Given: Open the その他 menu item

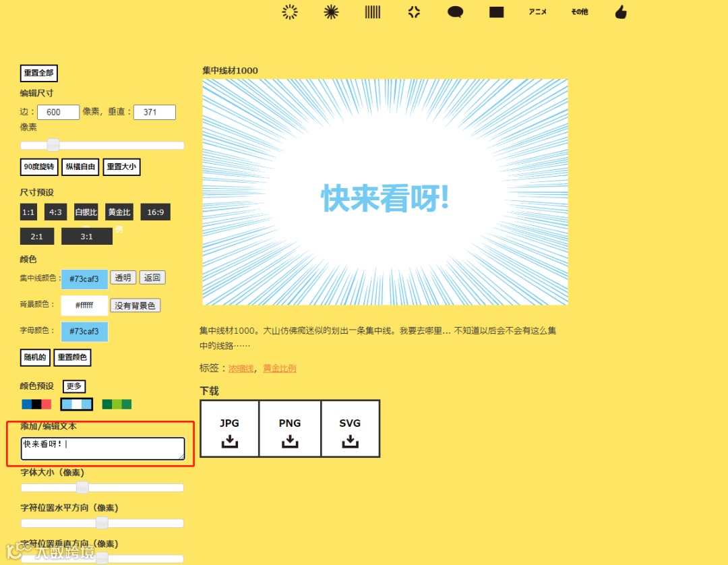Looking at the screenshot, I should pyautogui.click(x=580, y=11).
